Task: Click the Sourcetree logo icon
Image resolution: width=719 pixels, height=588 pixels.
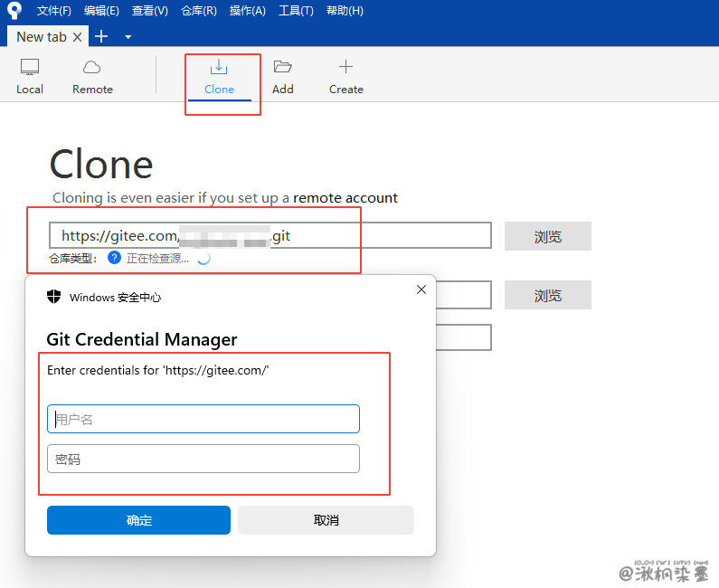Action: click(x=14, y=11)
